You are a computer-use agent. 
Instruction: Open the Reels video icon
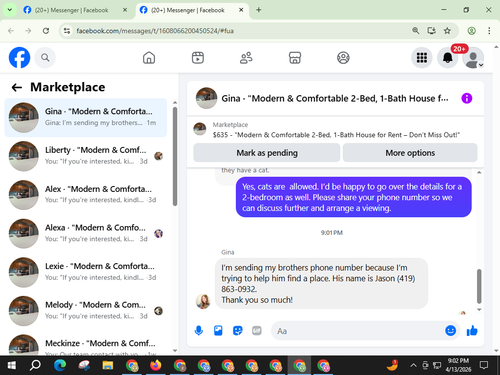click(x=198, y=58)
